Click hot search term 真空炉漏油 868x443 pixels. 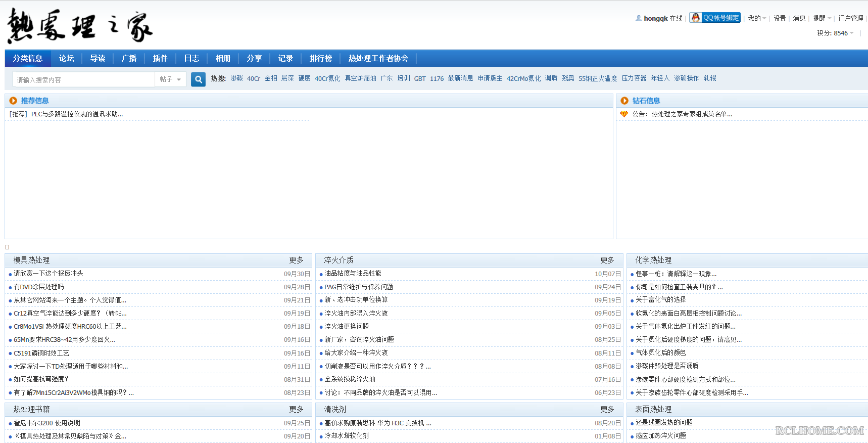pos(361,78)
